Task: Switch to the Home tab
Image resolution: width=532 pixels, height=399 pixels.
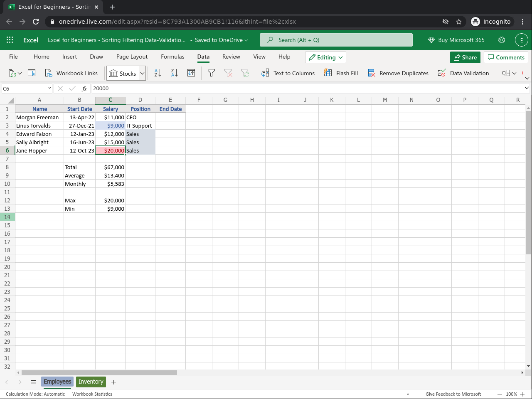Action: tap(42, 57)
